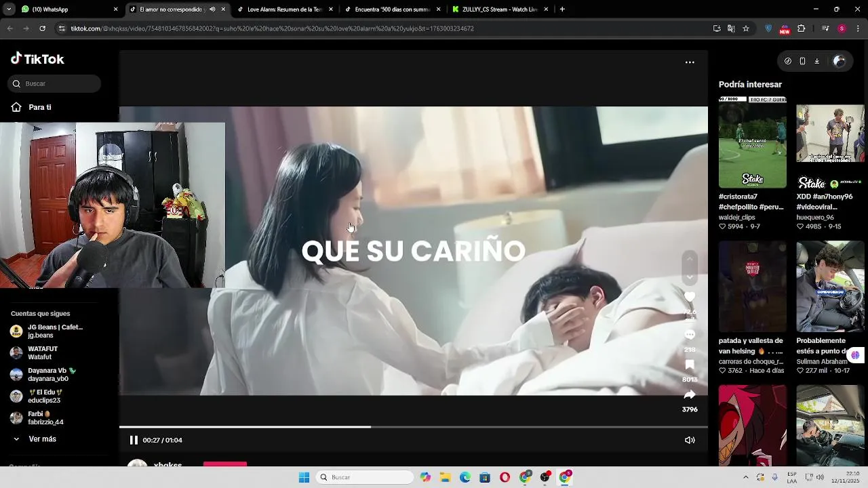Open WATAFUT account

pyautogui.click(x=35, y=353)
